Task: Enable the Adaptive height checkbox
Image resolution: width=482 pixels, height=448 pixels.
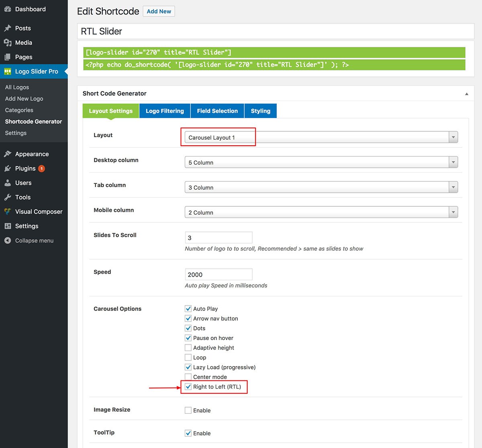Action: point(188,348)
